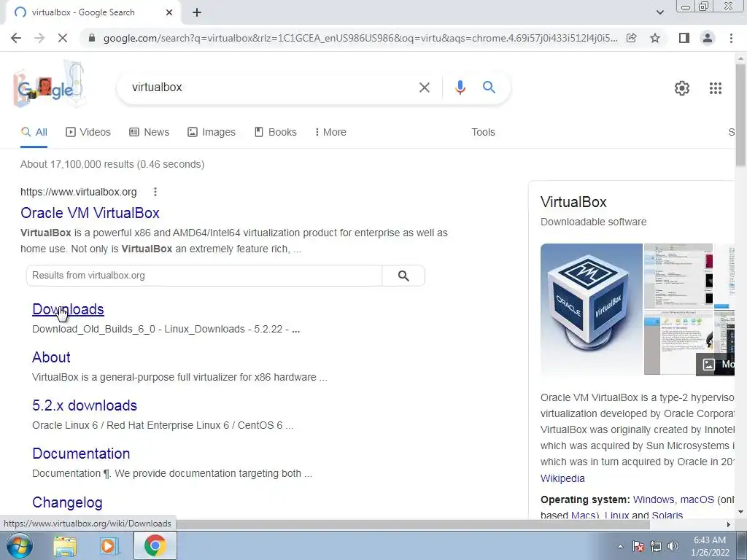Open Google settings gear icon
This screenshot has width=747, height=560.
(682, 88)
